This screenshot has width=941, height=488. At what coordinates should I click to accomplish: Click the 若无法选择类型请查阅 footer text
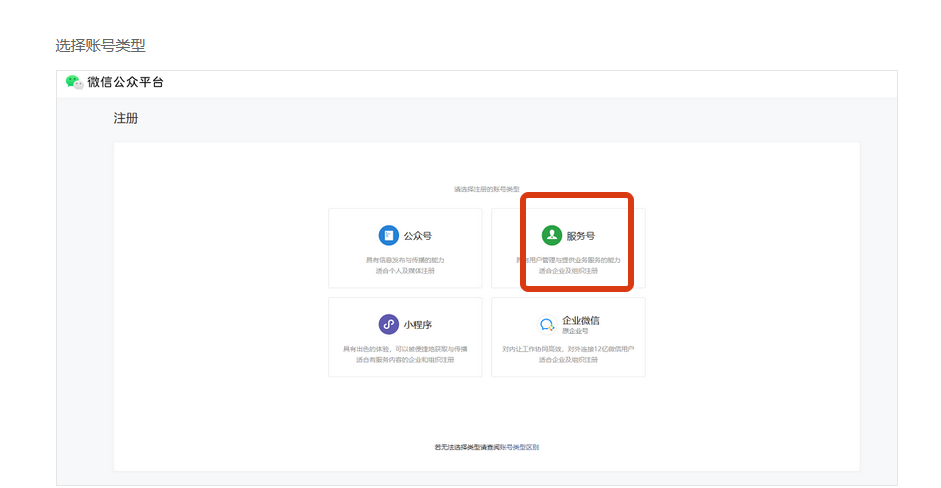click(x=467, y=447)
